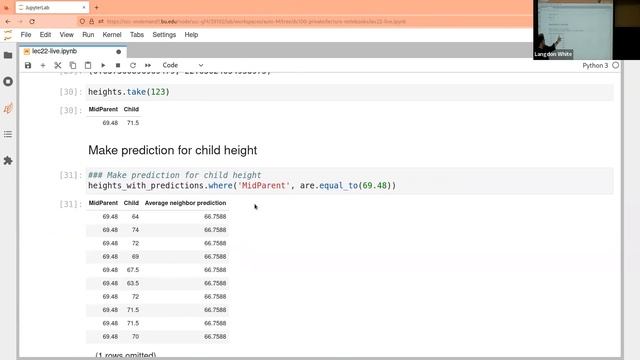Open the File menu
Image resolution: width=640 pixels, height=360 pixels.
(x=26, y=35)
